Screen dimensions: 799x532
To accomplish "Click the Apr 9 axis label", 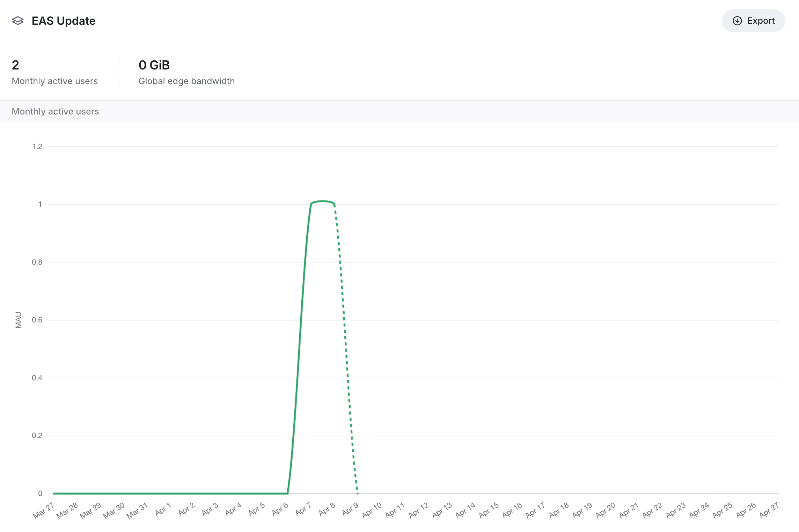I will (x=350, y=509).
